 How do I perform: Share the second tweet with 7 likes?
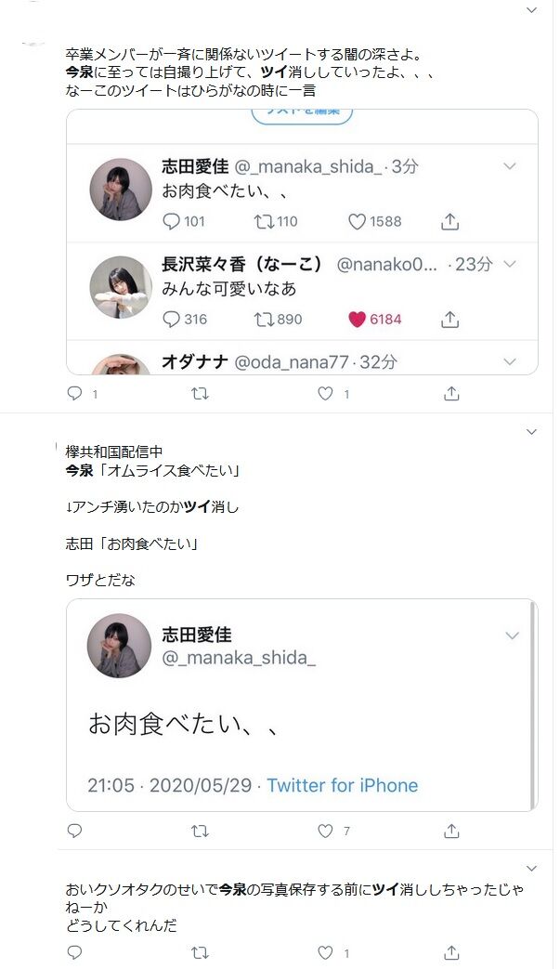pyautogui.click(x=451, y=831)
